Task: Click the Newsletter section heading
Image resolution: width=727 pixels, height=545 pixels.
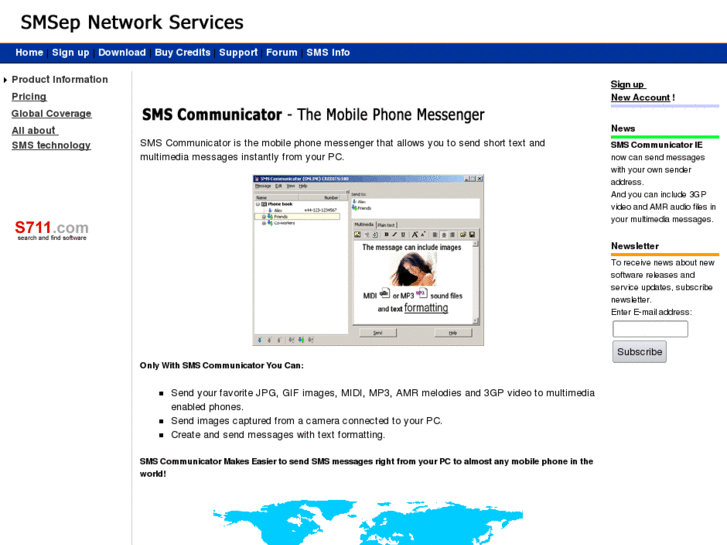Action: pos(635,246)
